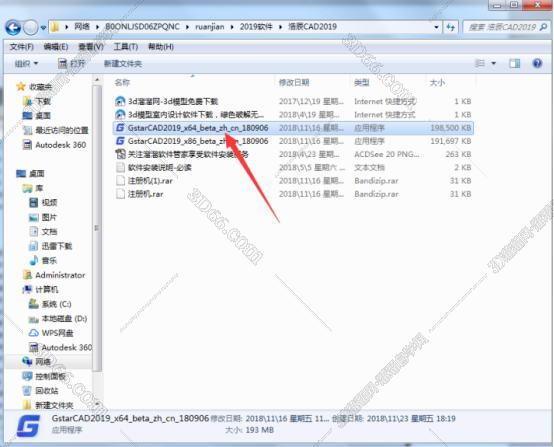Image resolution: width=554 pixels, height=447 pixels.
Task: Open recent pages dropdown next to forward button
Action: tap(43, 28)
